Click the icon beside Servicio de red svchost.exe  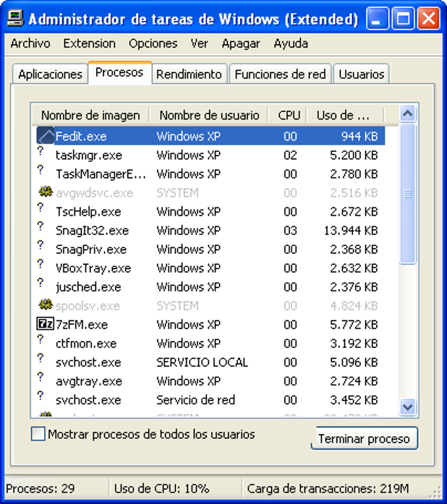[40, 395]
